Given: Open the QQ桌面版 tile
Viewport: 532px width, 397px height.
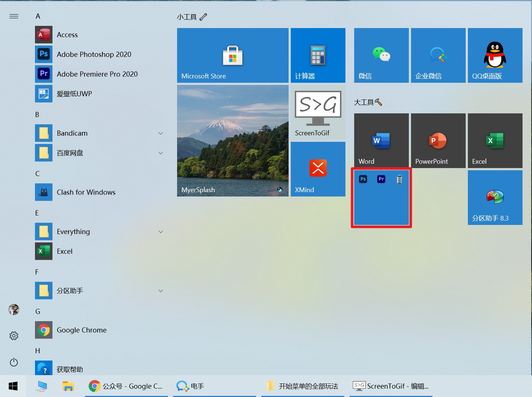Looking at the screenshot, I should coord(495,55).
